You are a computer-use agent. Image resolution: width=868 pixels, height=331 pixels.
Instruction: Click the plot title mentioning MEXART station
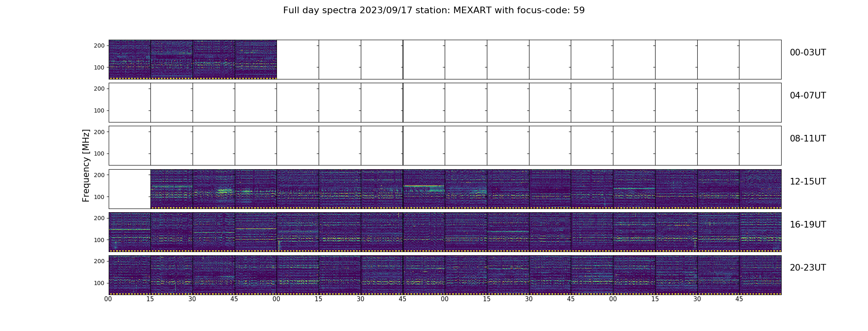[x=434, y=10]
